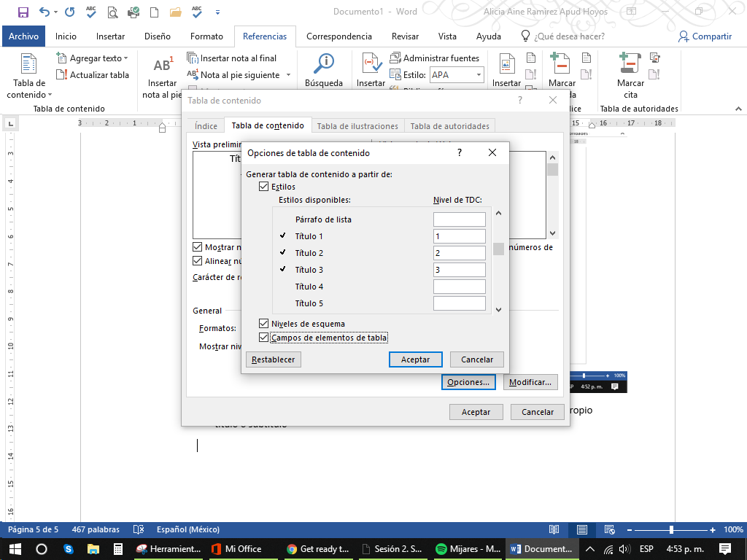
Task: Open the Undo history dropdown arrow
Action: [x=55, y=12]
